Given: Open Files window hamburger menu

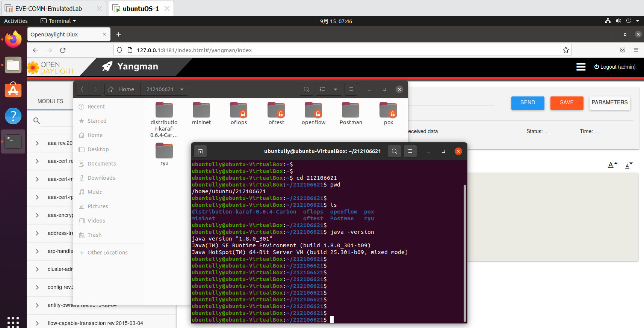Looking at the screenshot, I should pos(351,89).
